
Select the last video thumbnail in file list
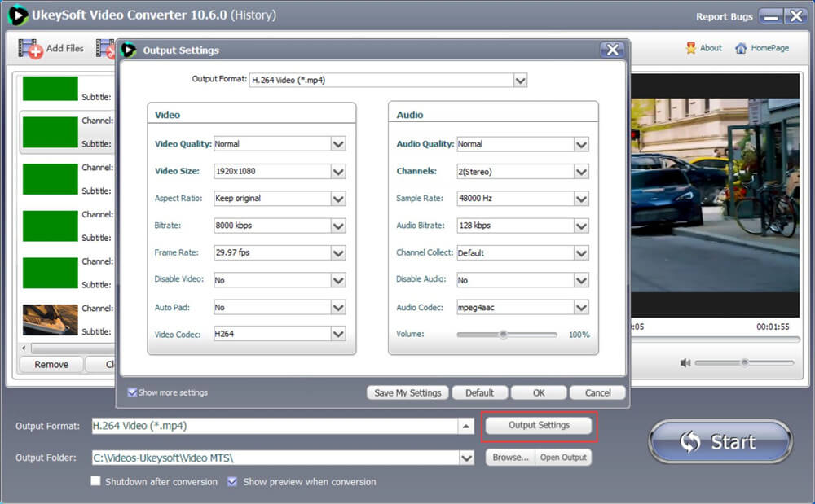pos(50,319)
